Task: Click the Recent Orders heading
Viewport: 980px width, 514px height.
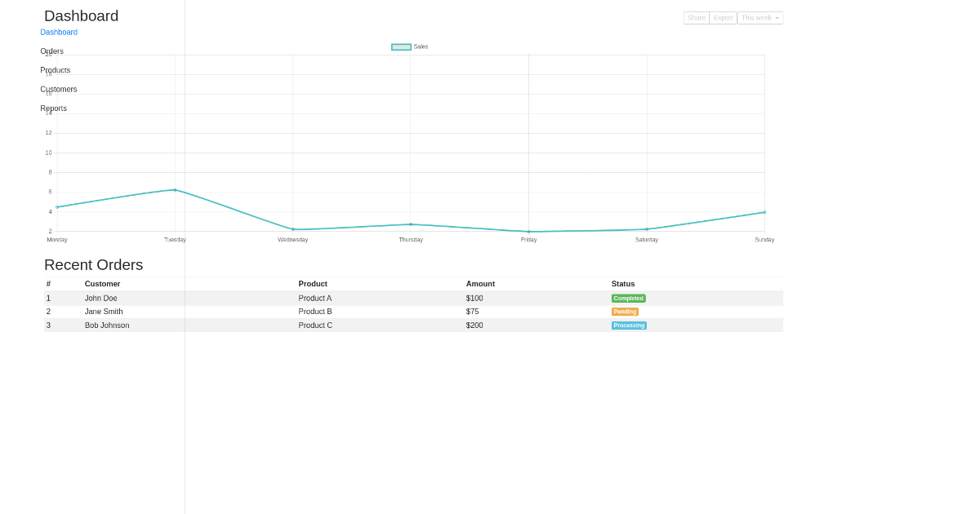Action: [94, 265]
